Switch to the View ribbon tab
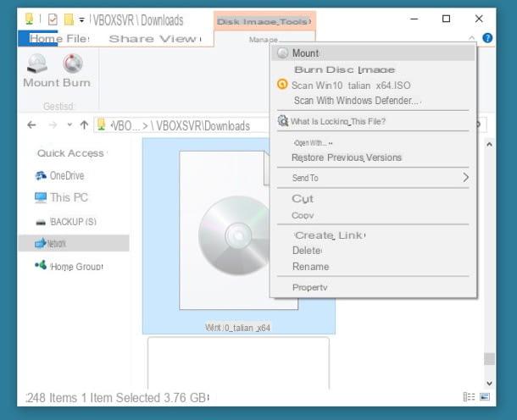517x420 pixels. [180, 39]
